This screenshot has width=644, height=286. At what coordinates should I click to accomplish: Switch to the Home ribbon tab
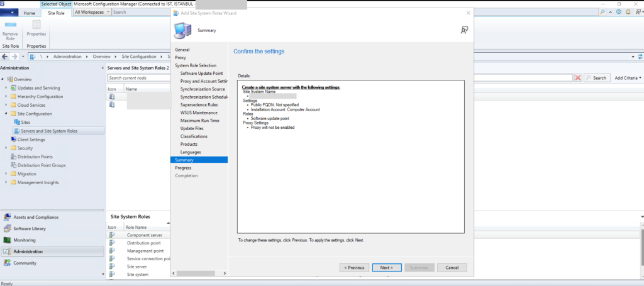point(30,13)
